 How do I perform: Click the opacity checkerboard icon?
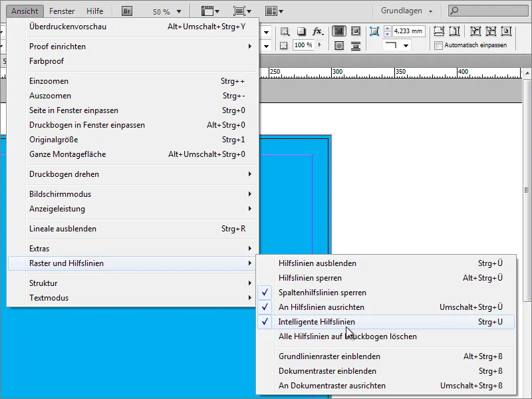[x=284, y=45]
